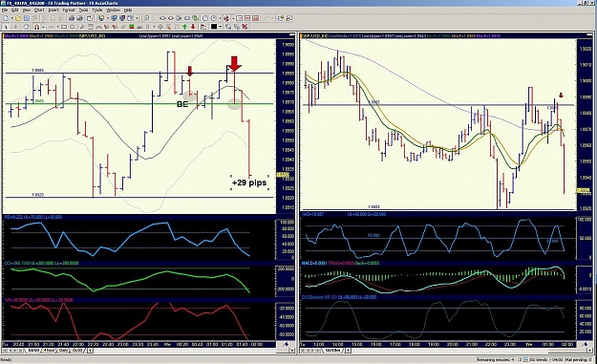Open dropdown arrow next to line tool

[x=57, y=27]
